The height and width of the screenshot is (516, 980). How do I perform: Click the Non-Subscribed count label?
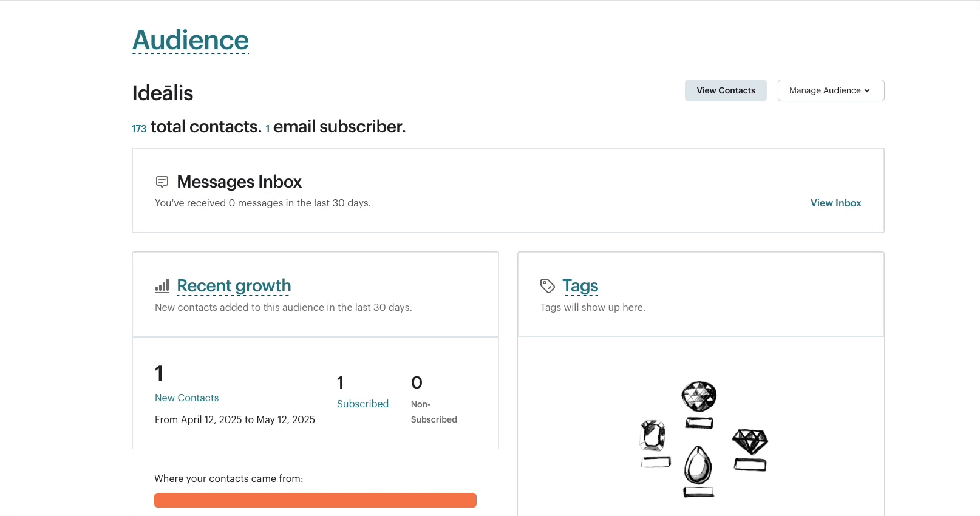click(434, 412)
